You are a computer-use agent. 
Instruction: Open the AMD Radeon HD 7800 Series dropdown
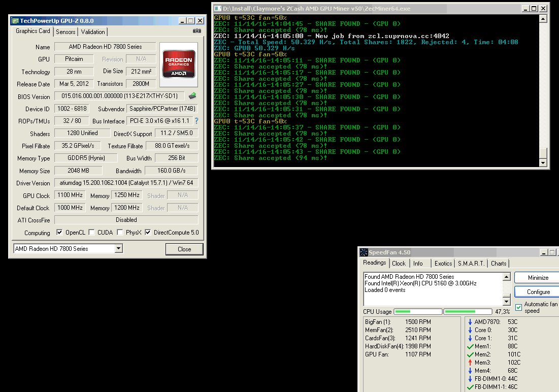point(119,248)
